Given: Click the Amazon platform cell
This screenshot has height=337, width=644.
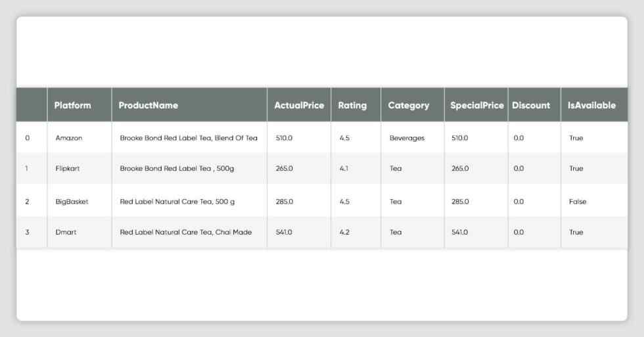Looking at the screenshot, I should point(68,138).
